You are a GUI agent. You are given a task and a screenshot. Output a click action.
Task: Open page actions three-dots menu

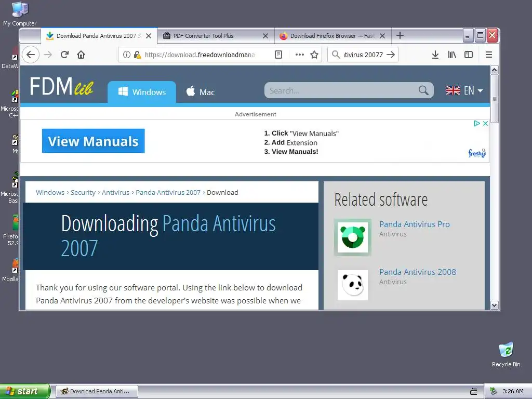[x=299, y=55]
